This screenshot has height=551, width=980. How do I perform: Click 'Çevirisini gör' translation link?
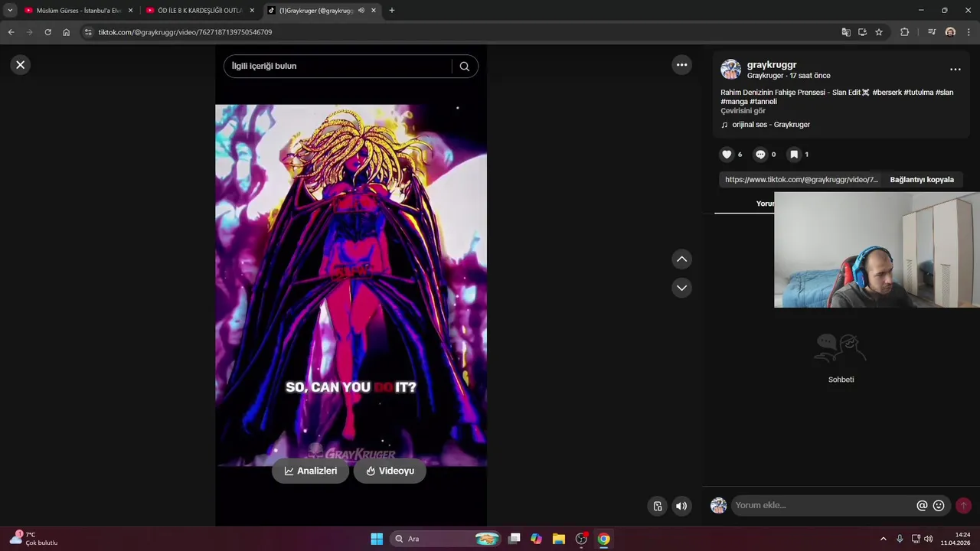(x=743, y=111)
